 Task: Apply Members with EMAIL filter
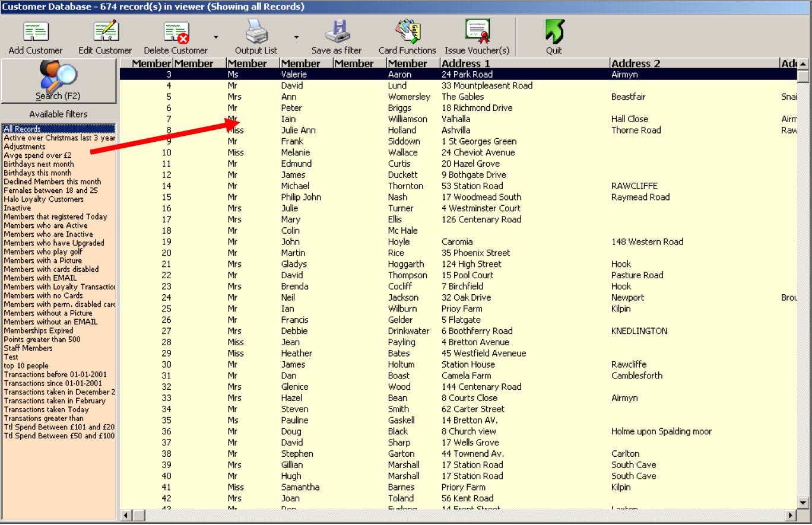[40, 278]
